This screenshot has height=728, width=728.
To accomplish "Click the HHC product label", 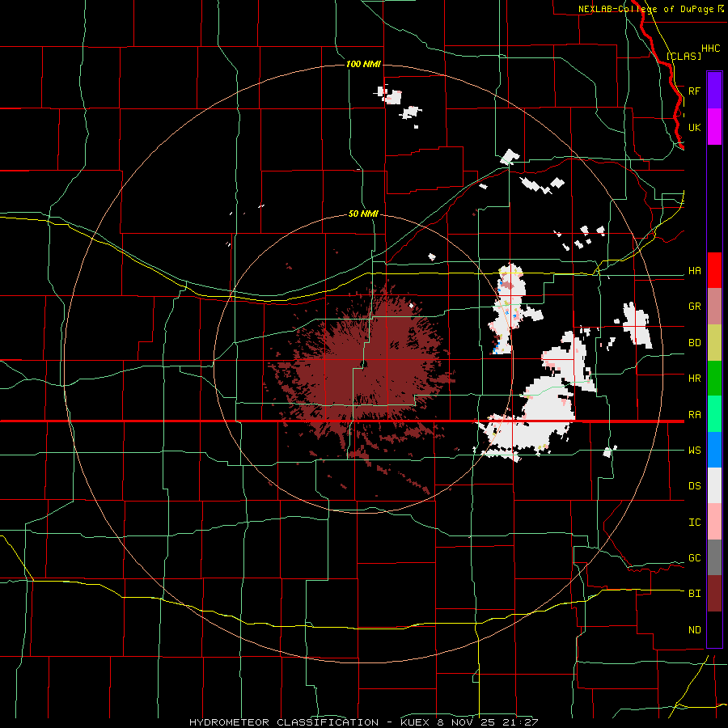I will (710, 49).
